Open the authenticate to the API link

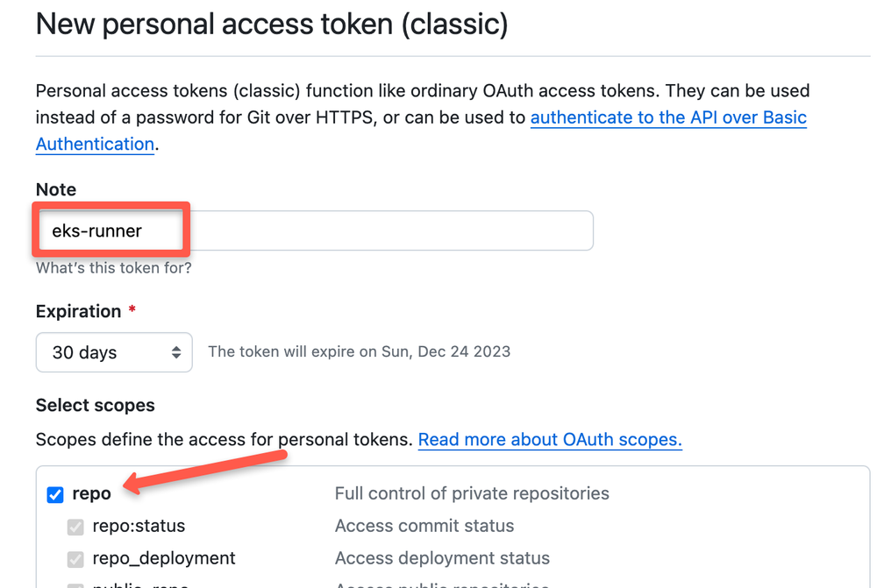tap(668, 117)
